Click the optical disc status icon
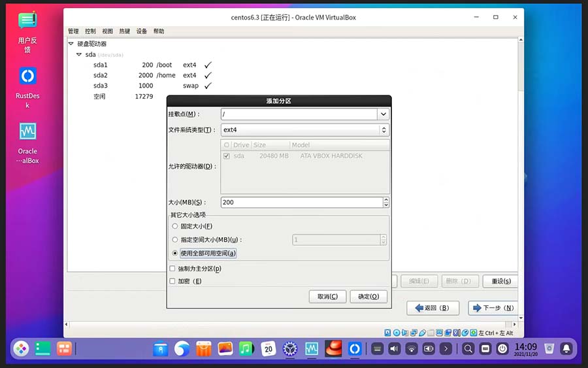588x368 pixels. pos(397,333)
